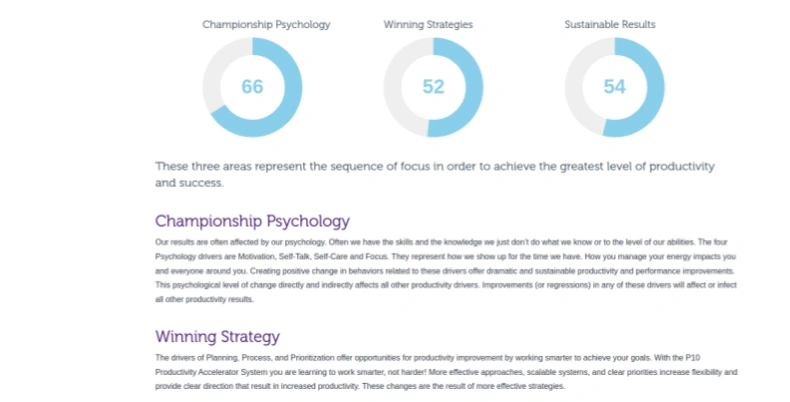Click the Winning Strategies donut chart
Screen dimensions: 790x402
point(433,87)
